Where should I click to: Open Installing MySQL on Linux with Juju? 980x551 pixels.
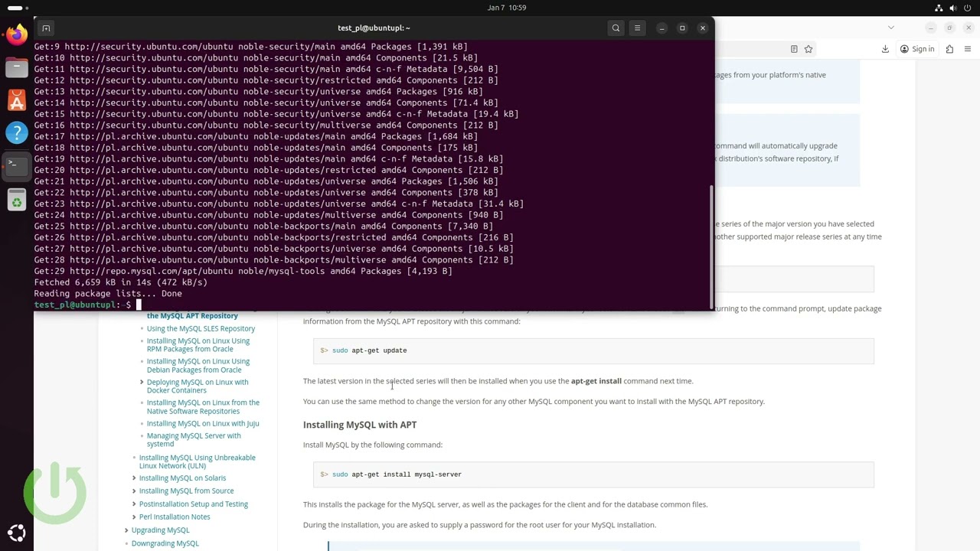[203, 423]
